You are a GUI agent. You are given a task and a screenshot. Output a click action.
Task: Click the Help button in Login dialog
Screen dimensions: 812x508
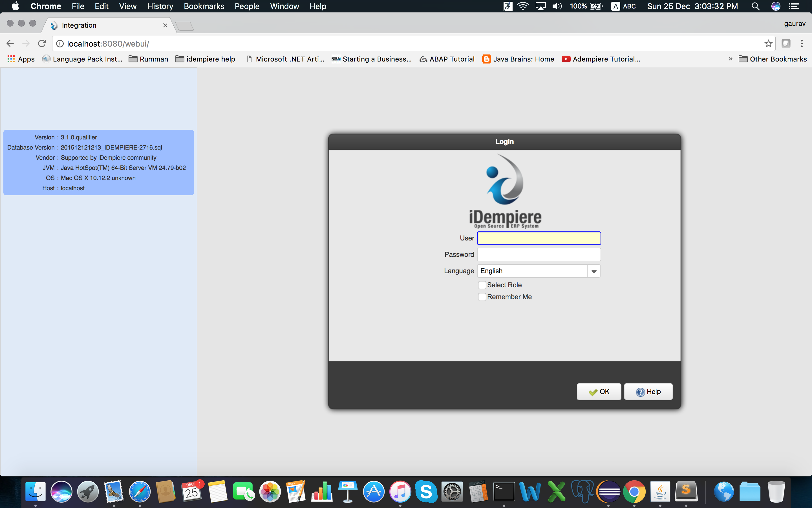click(x=648, y=391)
